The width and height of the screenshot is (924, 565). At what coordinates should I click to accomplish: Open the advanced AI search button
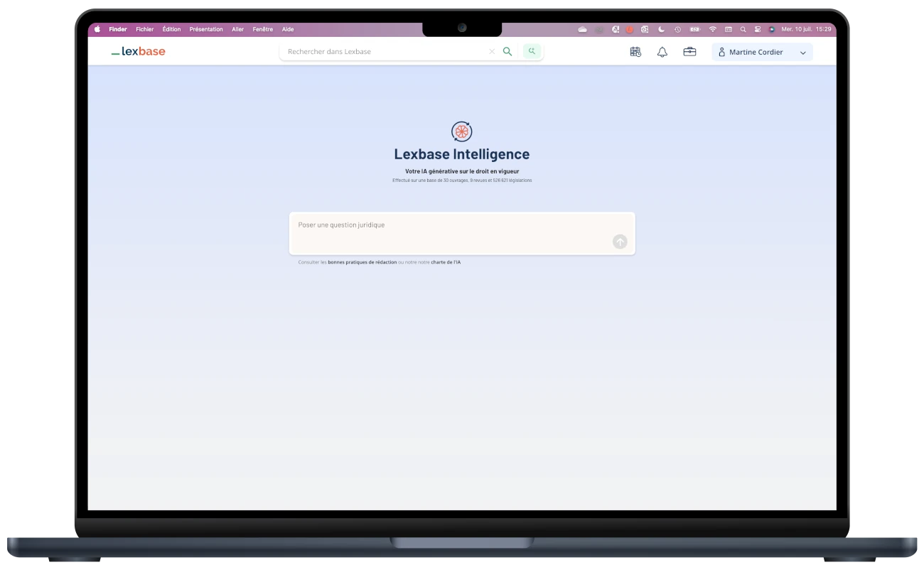[x=532, y=51]
